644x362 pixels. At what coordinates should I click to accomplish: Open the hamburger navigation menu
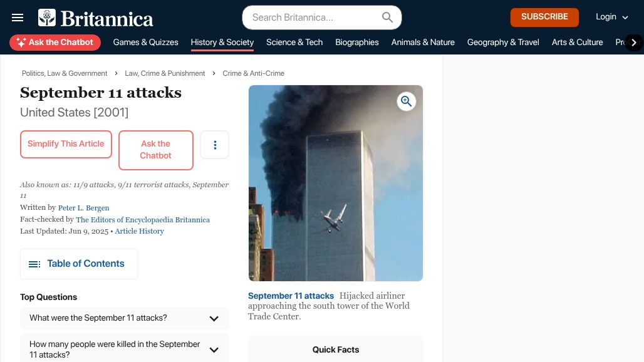[18, 18]
